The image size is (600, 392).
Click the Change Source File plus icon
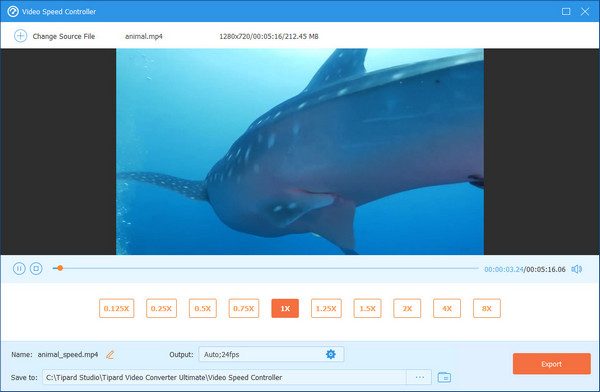(x=20, y=36)
